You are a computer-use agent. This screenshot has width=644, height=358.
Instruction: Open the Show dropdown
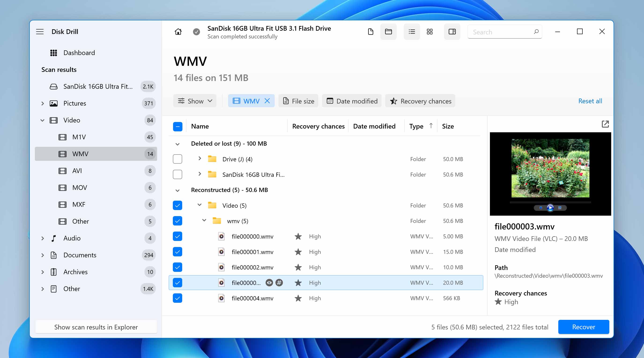pyautogui.click(x=195, y=101)
